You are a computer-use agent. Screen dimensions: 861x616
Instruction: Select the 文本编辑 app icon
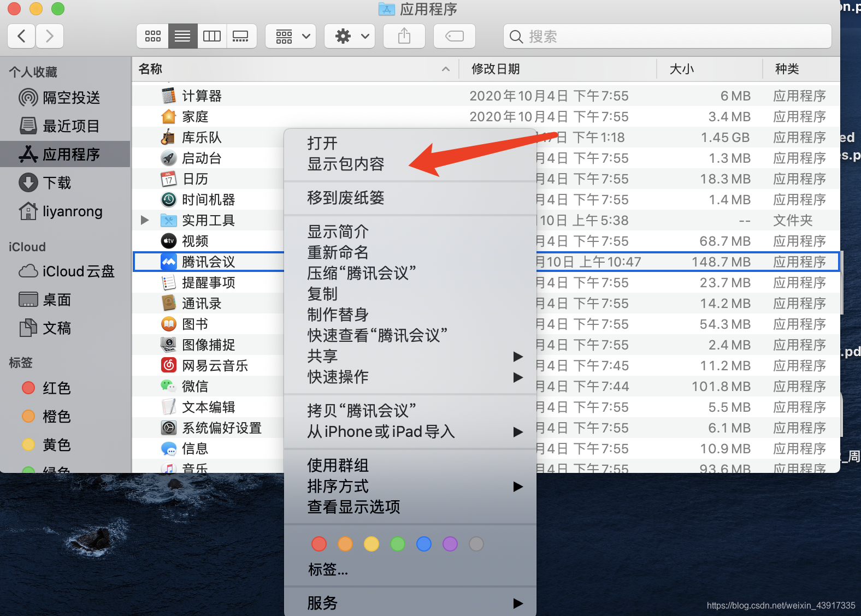tap(169, 407)
